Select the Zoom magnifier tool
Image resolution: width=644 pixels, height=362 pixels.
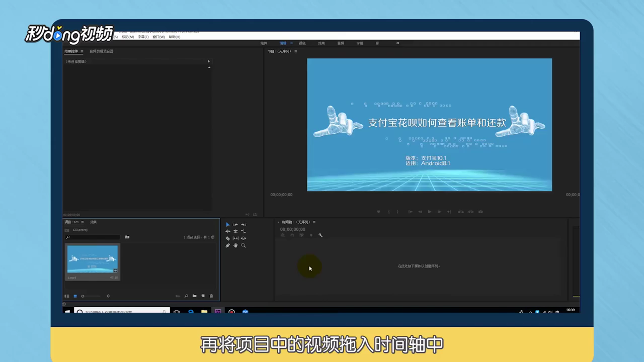(x=244, y=245)
